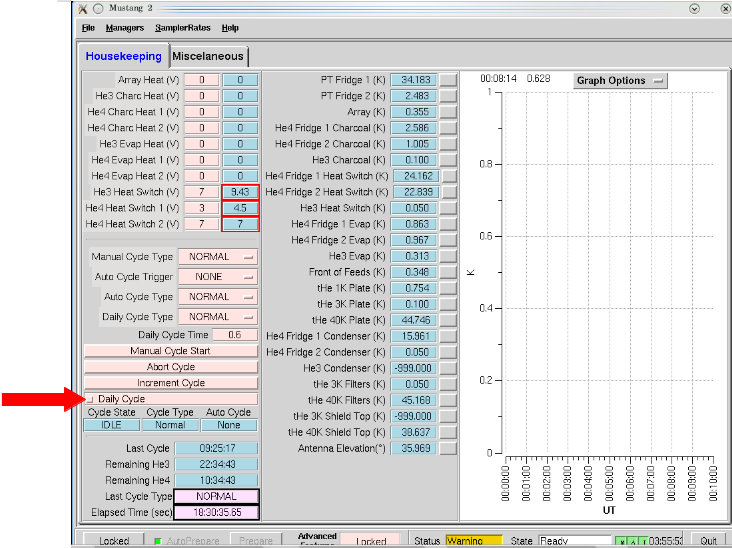This screenshot has width=732, height=548.
Task: Toggle graph button for Array (K)
Action: coord(448,112)
